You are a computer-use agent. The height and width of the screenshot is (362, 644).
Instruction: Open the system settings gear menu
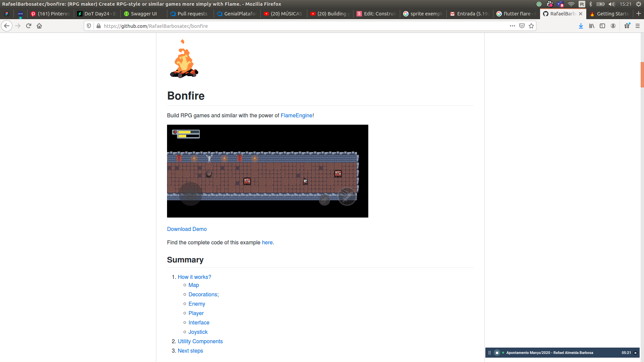(639, 4)
